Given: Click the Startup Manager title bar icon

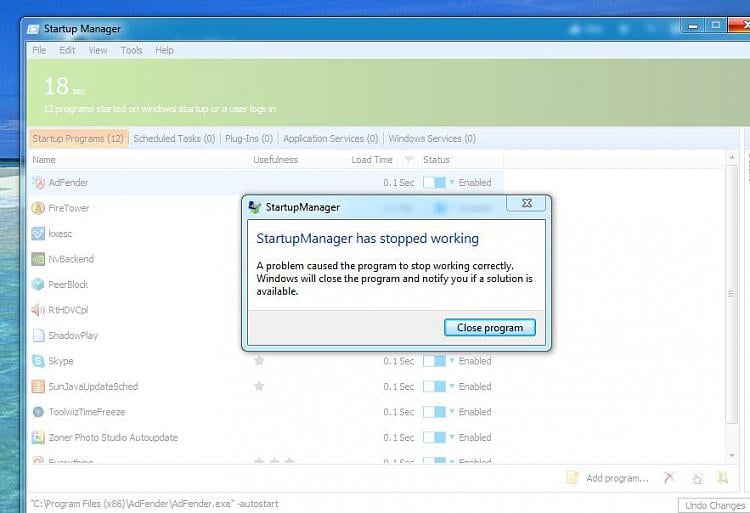Looking at the screenshot, I should [33, 29].
